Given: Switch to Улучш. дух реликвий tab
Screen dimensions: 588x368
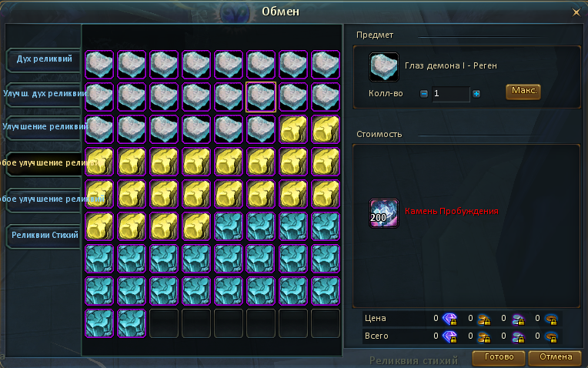Looking at the screenshot, I should click(44, 94).
